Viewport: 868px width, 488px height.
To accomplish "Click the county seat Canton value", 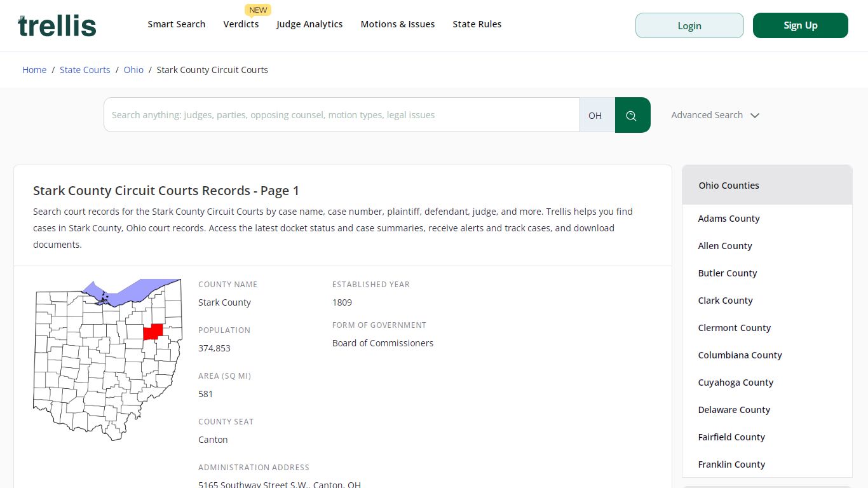I will tap(213, 440).
